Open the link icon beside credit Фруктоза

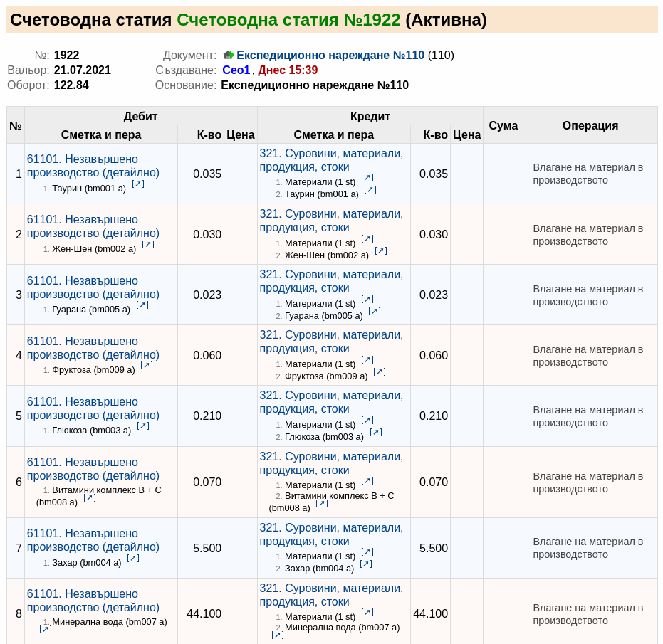380,372
